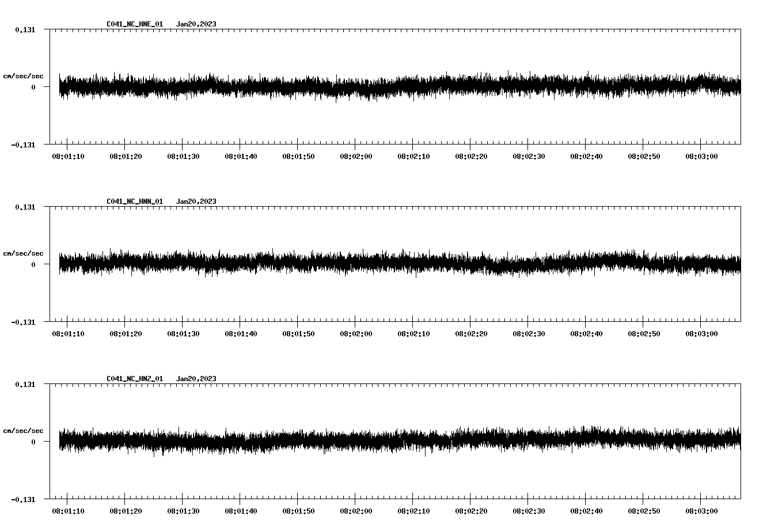Viewport: 782px width, 532px height.
Task: Click the -0.131 lower limit on HNE plot
Action: click(x=23, y=145)
